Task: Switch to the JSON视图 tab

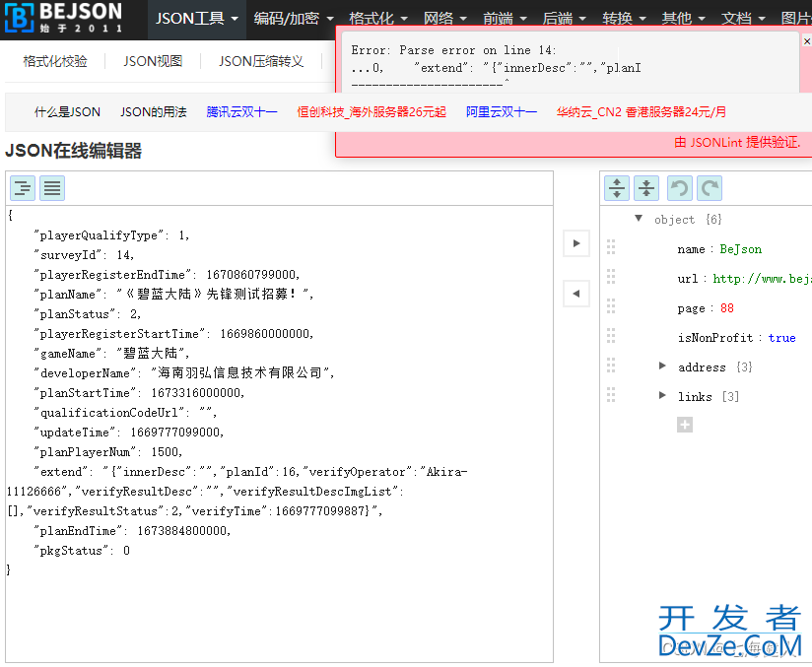Action: 153,61
